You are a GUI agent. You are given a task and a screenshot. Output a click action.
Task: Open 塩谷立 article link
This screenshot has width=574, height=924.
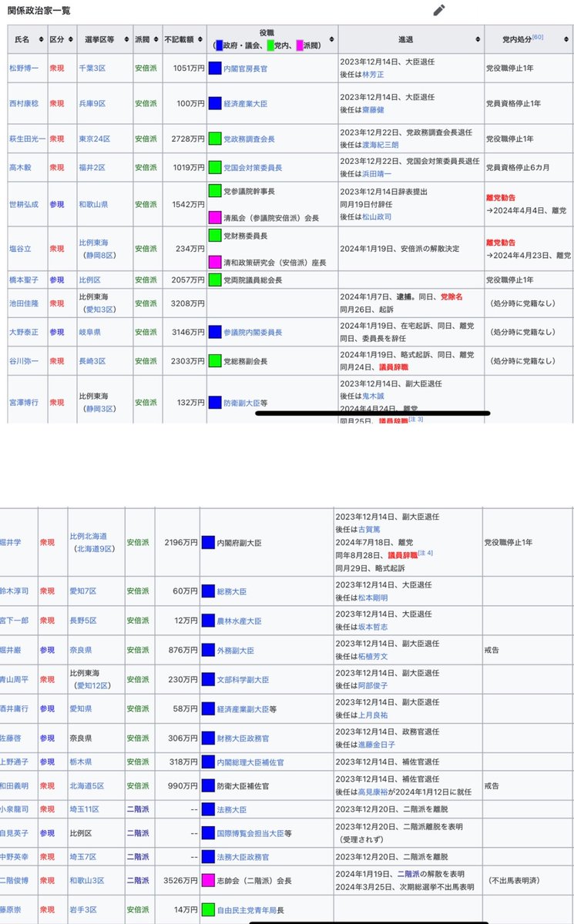tap(22, 249)
